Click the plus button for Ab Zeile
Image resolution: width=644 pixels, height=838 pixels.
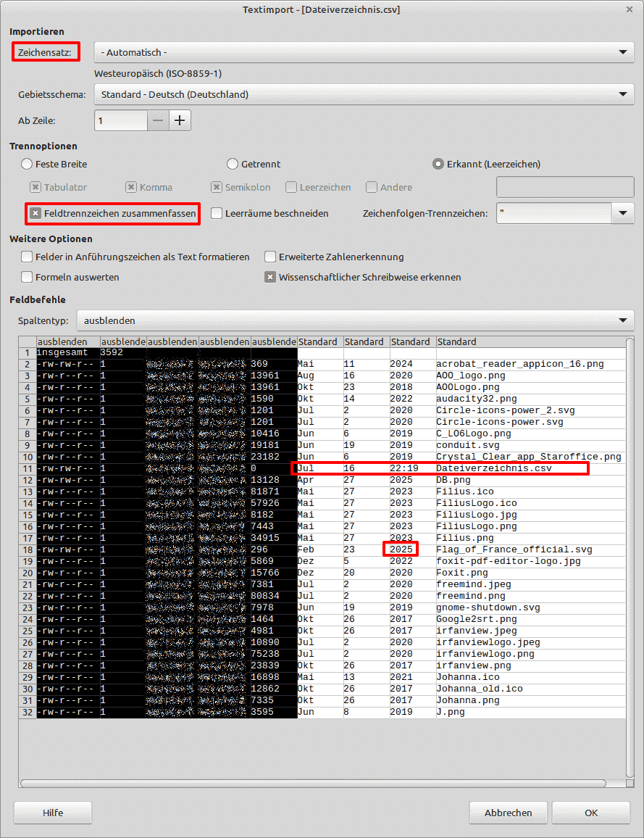click(180, 121)
